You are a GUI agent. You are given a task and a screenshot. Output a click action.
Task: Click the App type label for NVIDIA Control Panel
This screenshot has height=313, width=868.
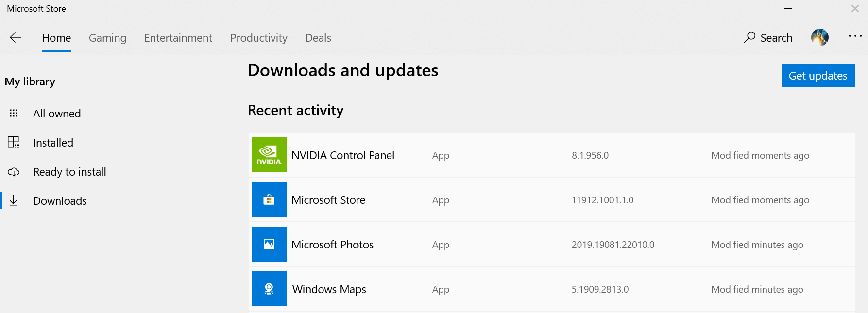coord(441,156)
